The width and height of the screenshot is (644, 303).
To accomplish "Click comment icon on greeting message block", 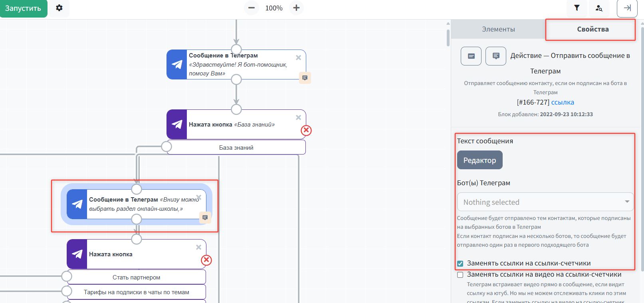I will pyautogui.click(x=305, y=78).
